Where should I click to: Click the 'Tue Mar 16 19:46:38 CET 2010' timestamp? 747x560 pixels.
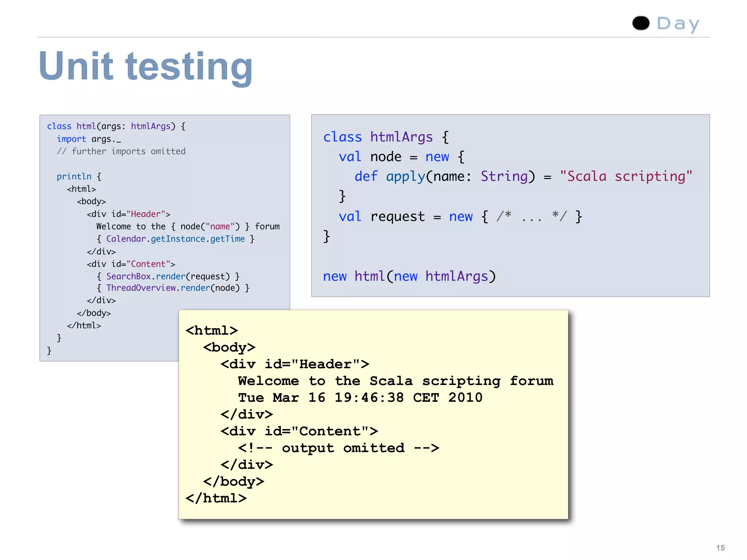(360, 398)
